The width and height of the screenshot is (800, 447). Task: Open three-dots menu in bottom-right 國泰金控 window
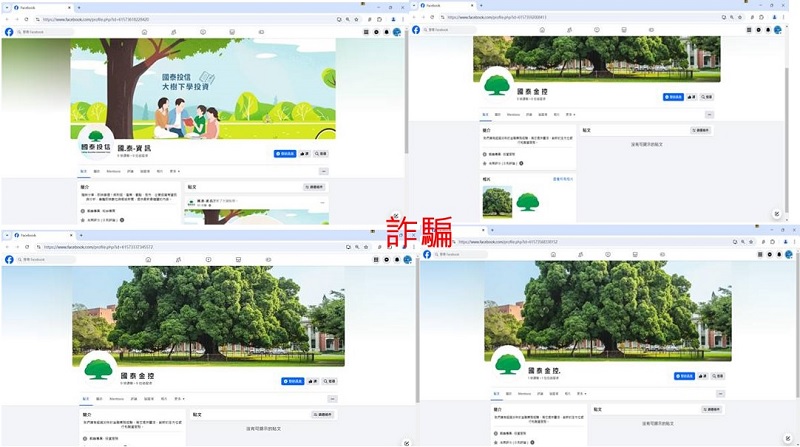point(720,393)
